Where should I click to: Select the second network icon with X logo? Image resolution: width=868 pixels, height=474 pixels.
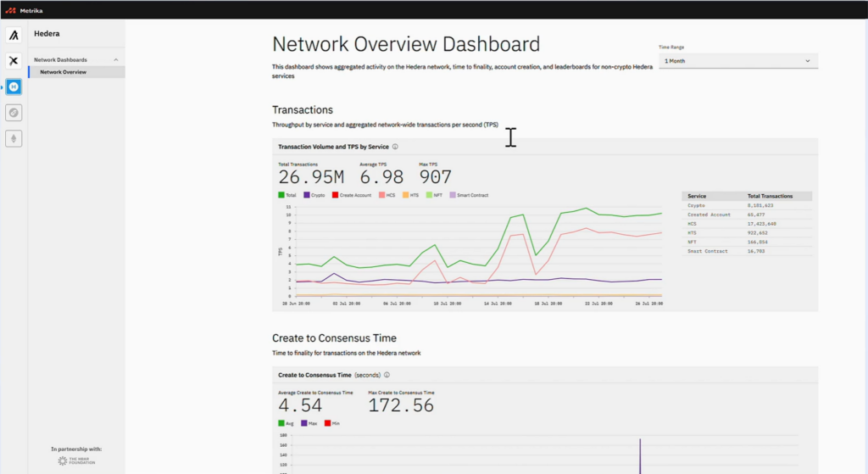14,61
